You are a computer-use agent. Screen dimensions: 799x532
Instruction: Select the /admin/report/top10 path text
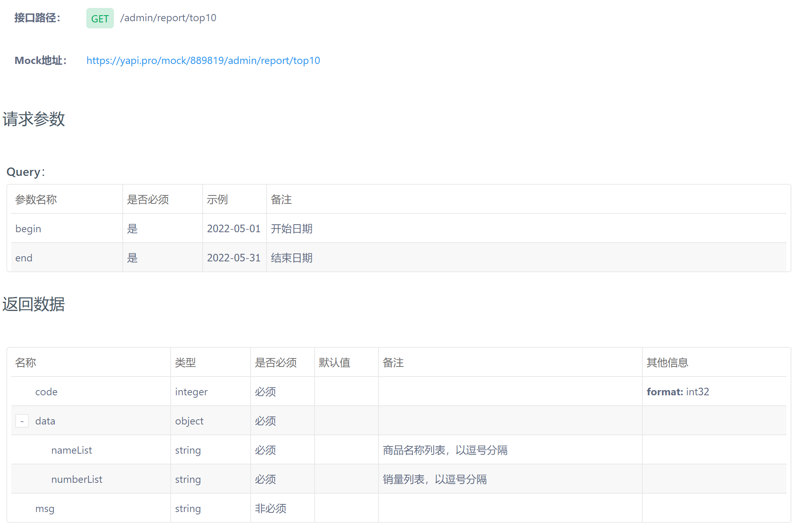(x=168, y=18)
